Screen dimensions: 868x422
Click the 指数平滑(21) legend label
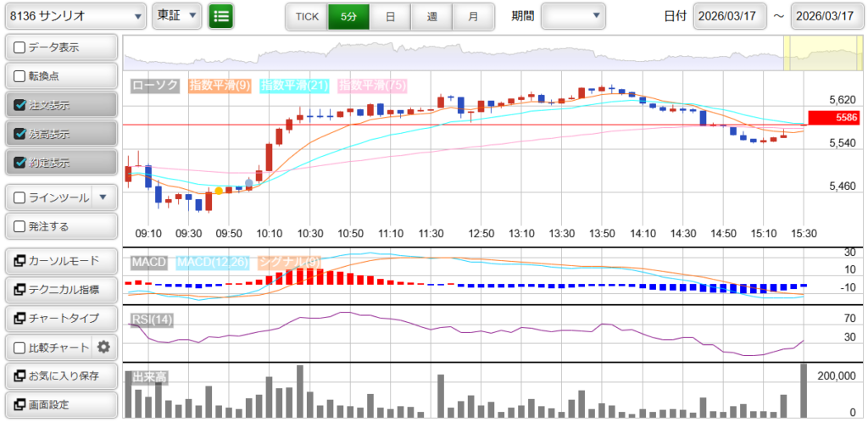tap(295, 86)
